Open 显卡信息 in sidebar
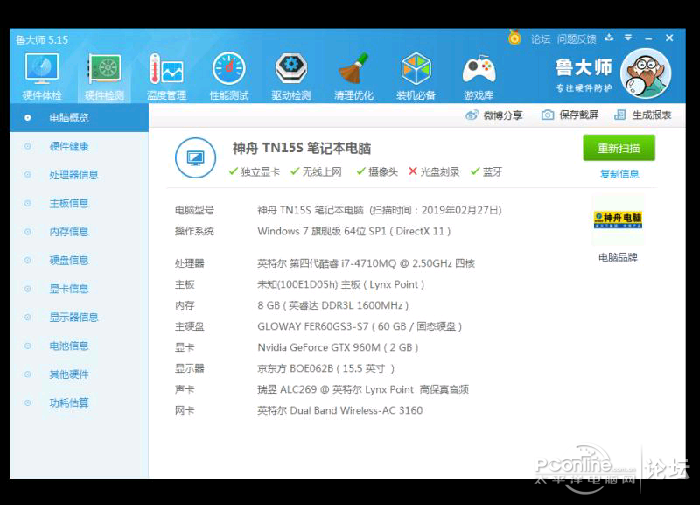This screenshot has height=505, width=700. 69,289
